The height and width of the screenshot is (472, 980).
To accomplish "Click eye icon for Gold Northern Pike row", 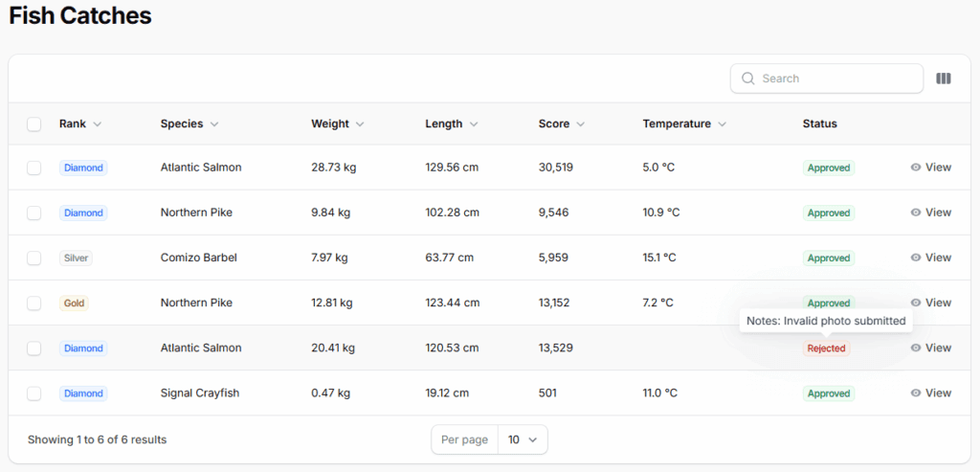I will point(916,303).
